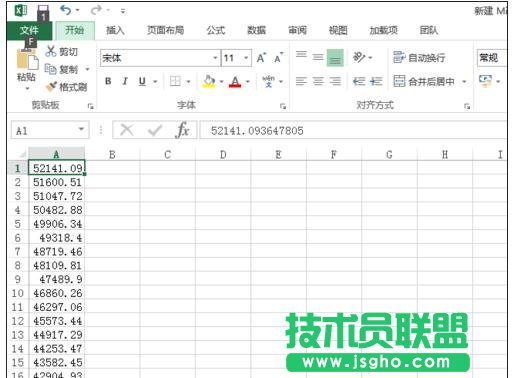The image size is (513, 378).
Task: Cancel entry with the X button
Action: [127, 130]
